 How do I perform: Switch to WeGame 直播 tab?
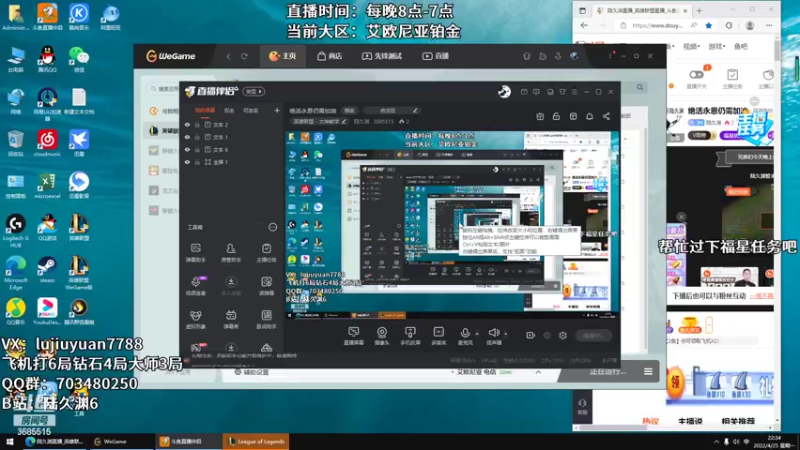click(435, 56)
